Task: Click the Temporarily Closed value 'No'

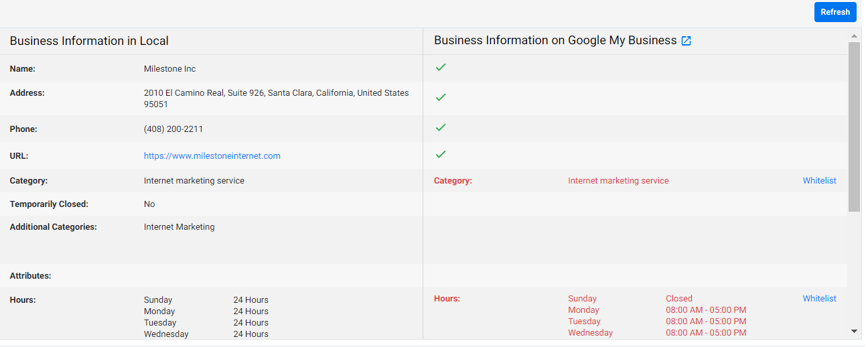Action: point(149,204)
